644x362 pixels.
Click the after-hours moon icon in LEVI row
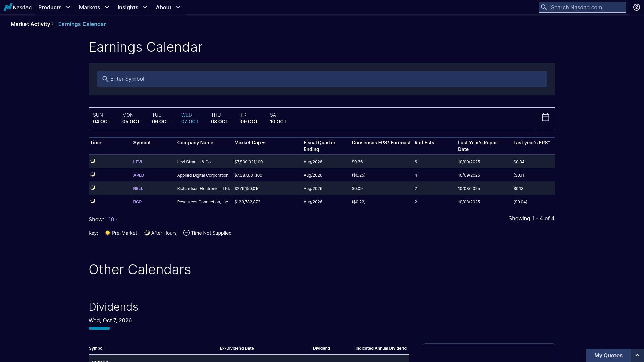click(x=93, y=161)
